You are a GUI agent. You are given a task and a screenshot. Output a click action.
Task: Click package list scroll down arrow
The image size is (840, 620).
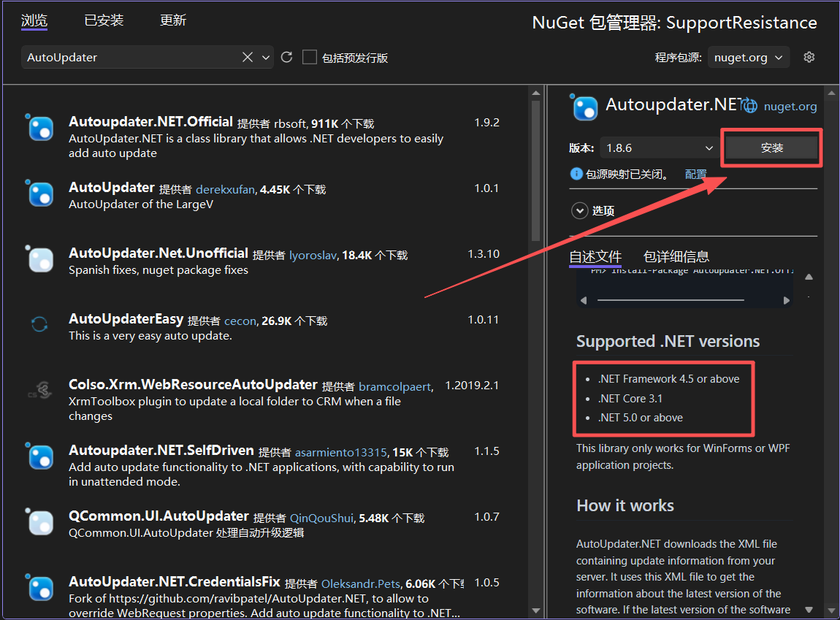(x=535, y=611)
